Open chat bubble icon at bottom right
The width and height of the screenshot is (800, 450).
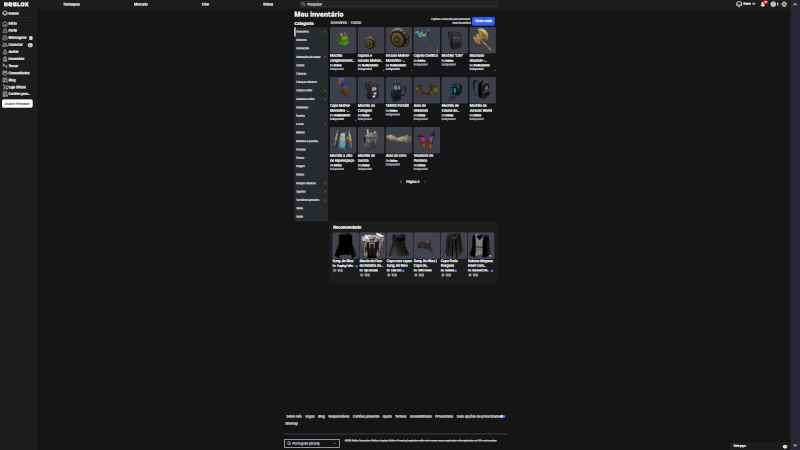785,446
